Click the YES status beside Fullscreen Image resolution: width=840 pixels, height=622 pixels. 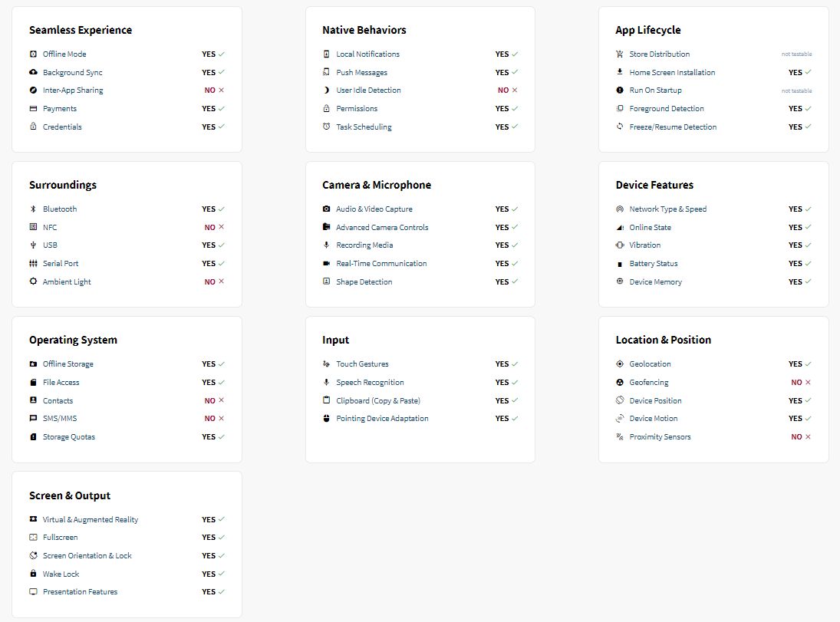[x=209, y=538]
